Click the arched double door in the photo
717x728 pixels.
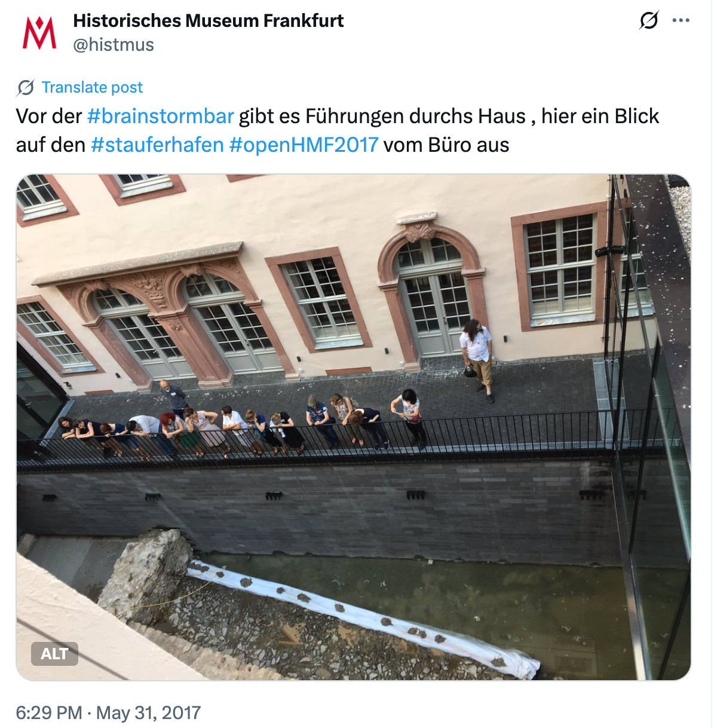coord(434,299)
